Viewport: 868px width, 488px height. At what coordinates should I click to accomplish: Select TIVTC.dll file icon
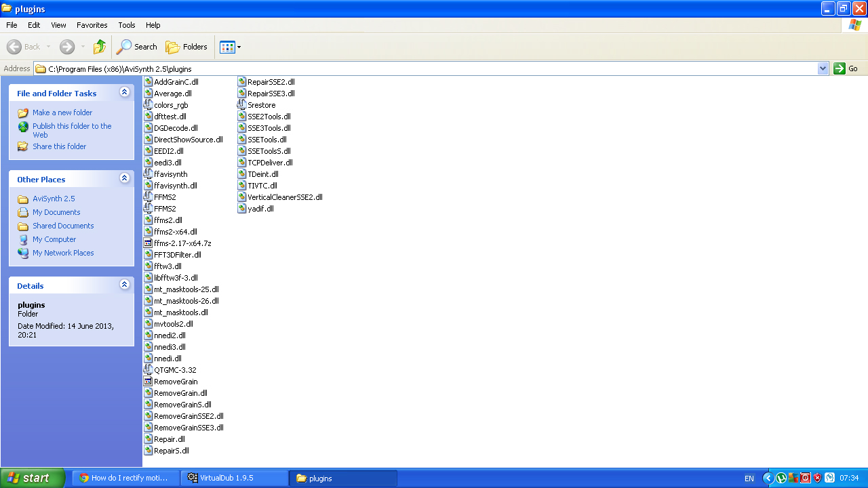click(x=241, y=186)
